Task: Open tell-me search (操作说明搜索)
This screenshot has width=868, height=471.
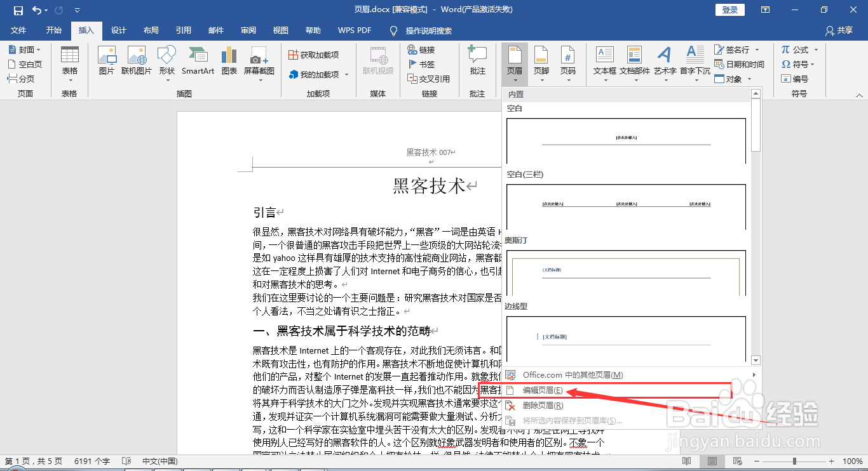Action: 421,30
